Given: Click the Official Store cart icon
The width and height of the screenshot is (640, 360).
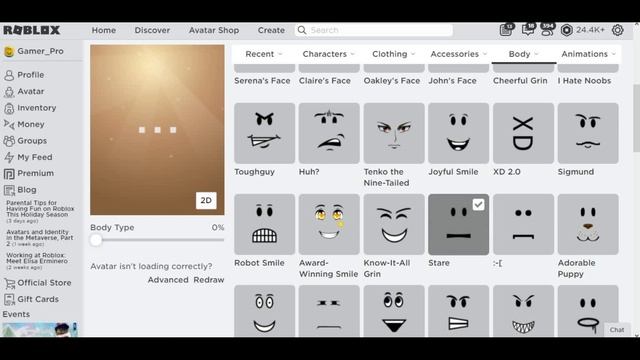Looking at the screenshot, I should pyautogui.click(x=9, y=283).
